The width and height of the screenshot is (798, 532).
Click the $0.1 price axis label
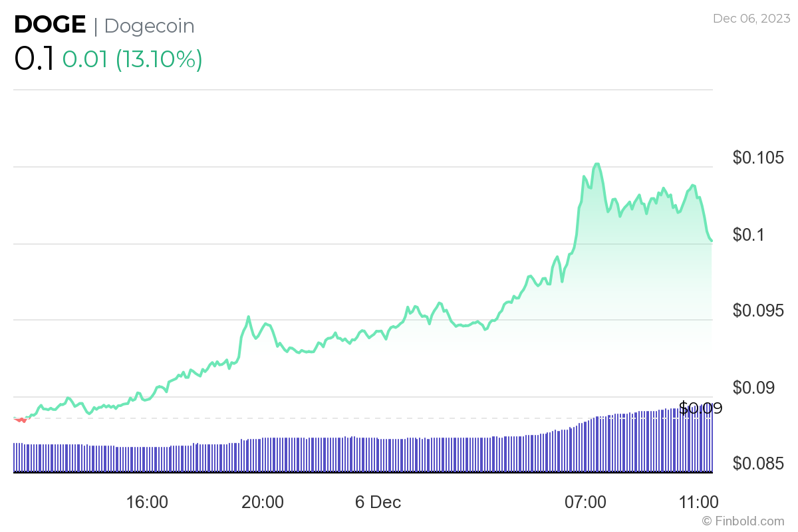pyautogui.click(x=749, y=234)
